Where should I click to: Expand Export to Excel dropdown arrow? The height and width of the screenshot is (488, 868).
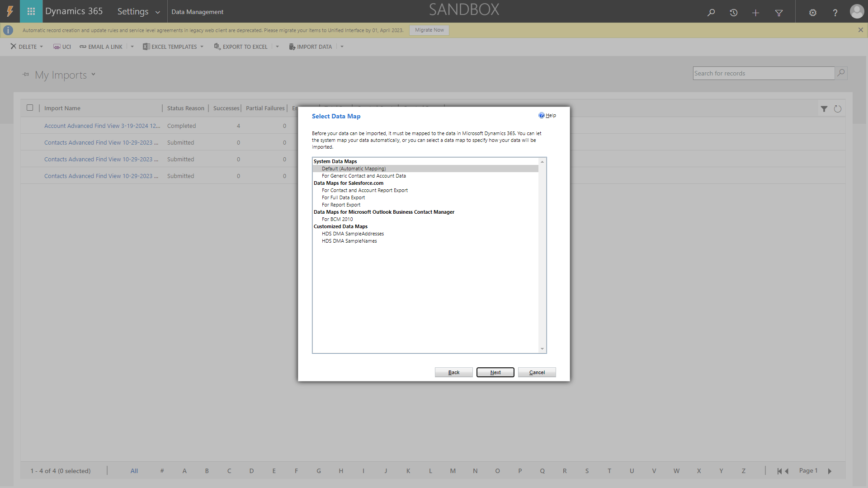(277, 47)
